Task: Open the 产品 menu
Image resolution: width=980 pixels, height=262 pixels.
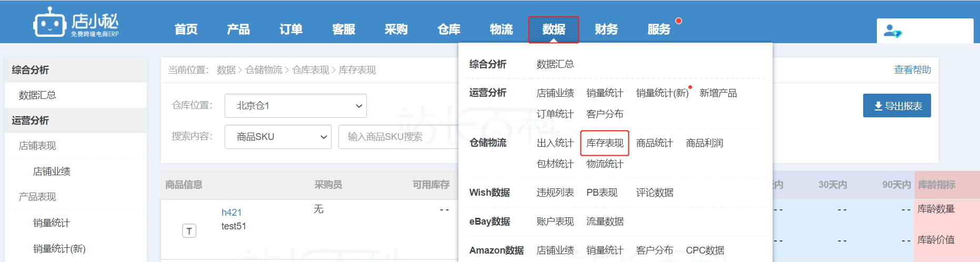Action: 238,29
